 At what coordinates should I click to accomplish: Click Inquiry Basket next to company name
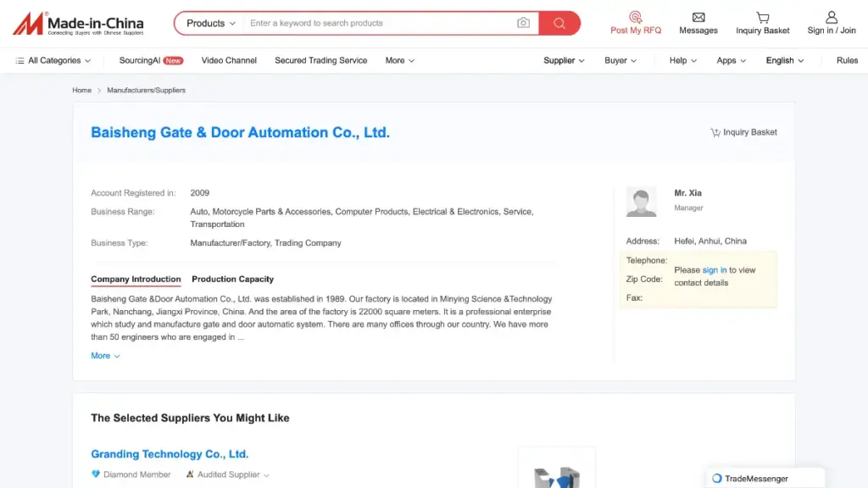click(743, 132)
